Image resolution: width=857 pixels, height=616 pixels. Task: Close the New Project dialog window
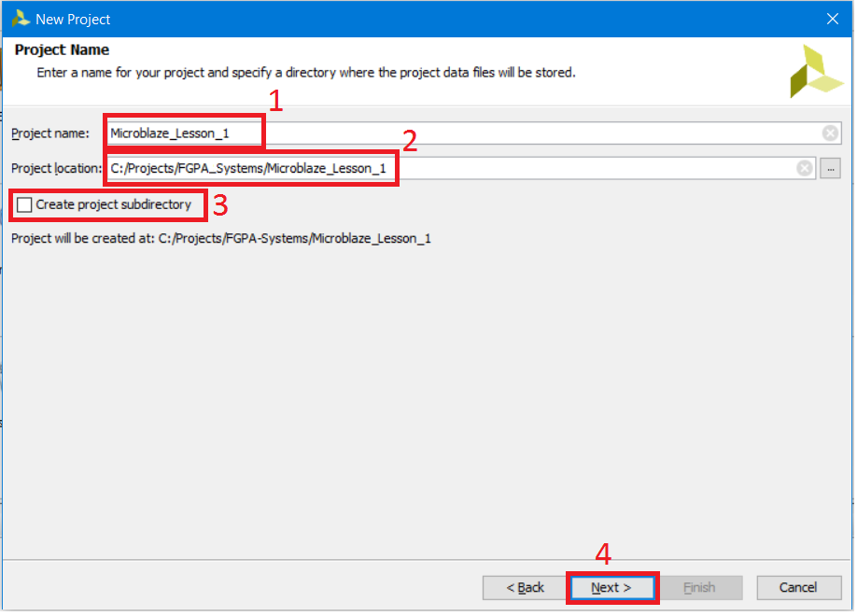coord(833,19)
